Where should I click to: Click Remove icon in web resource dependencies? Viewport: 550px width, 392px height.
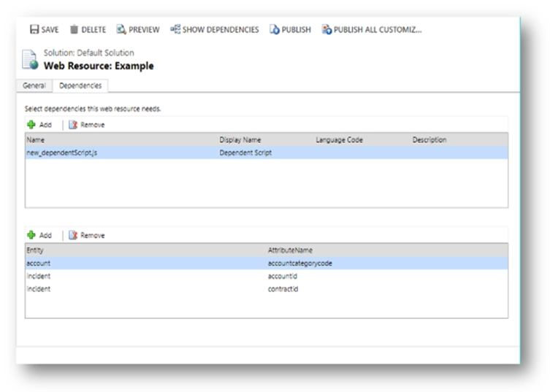coord(73,125)
